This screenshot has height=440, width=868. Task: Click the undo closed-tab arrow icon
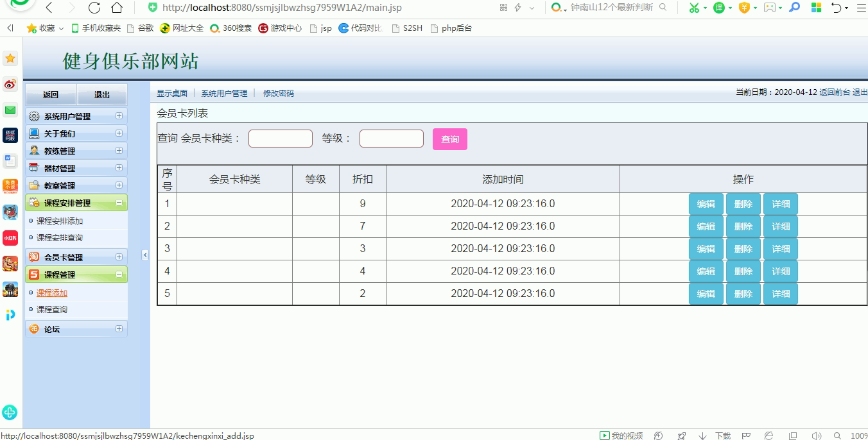[x=837, y=8]
